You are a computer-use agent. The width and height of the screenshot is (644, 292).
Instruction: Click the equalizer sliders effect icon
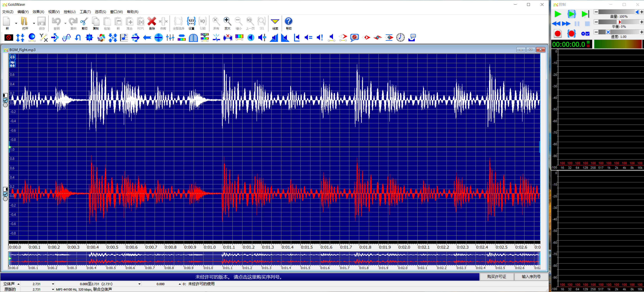point(170,38)
